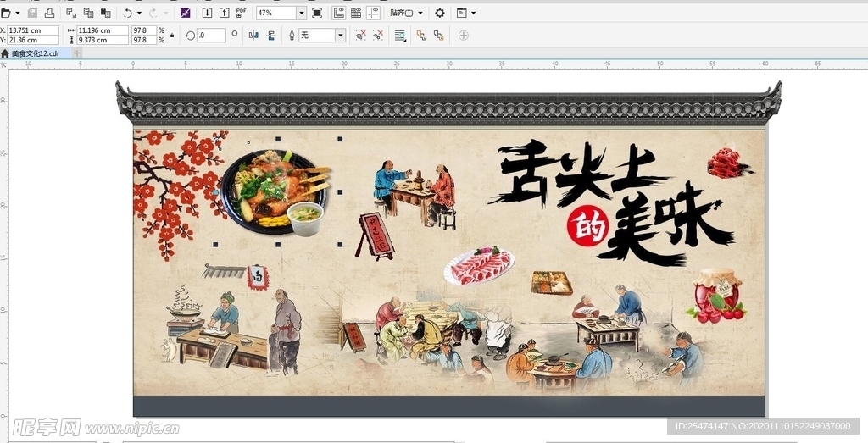Toggle show rulers button
This screenshot has height=443, width=868.
(339, 13)
